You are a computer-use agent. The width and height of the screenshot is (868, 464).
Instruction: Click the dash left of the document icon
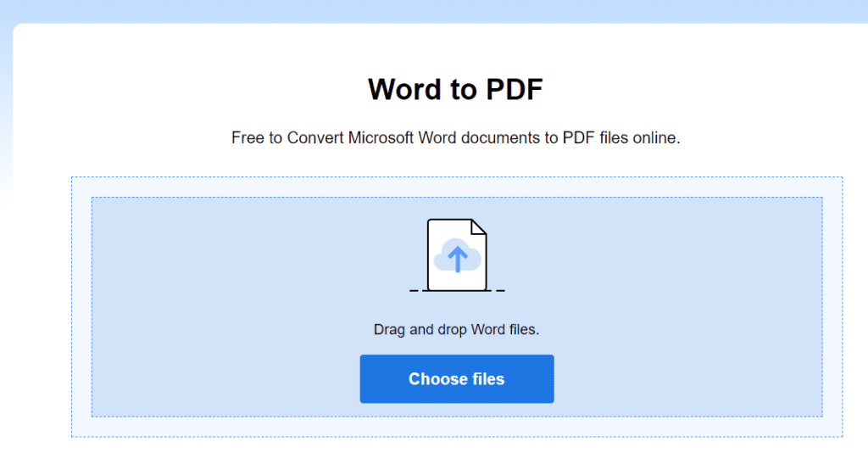(414, 290)
